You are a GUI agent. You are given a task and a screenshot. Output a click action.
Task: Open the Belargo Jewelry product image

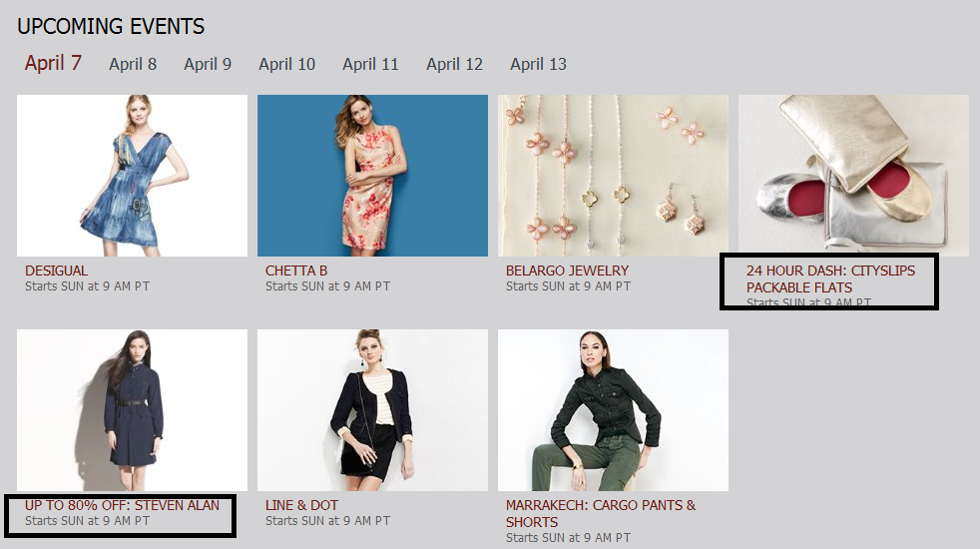[x=613, y=176]
